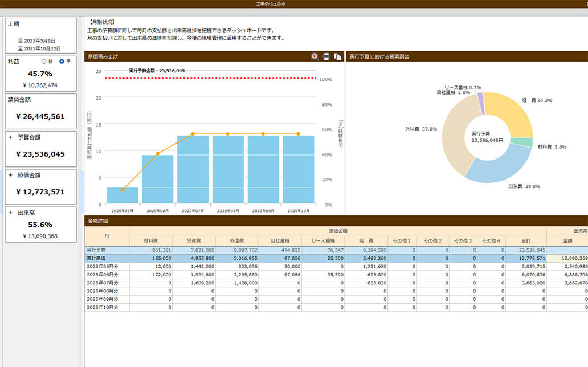Select the 請 radio button for 利益
This screenshot has width=588, height=367.
[44, 62]
